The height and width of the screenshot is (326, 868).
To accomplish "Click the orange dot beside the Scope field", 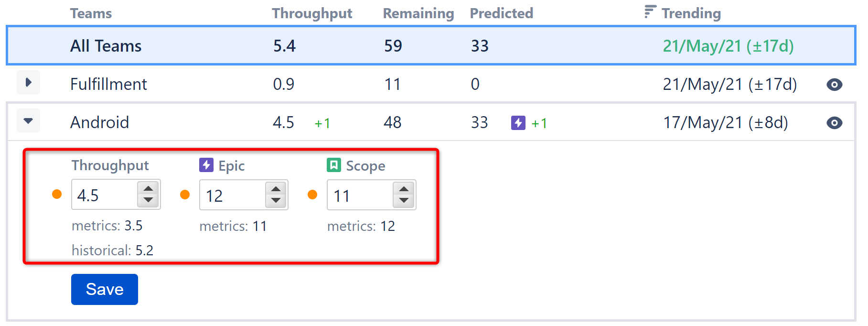I will (x=313, y=194).
